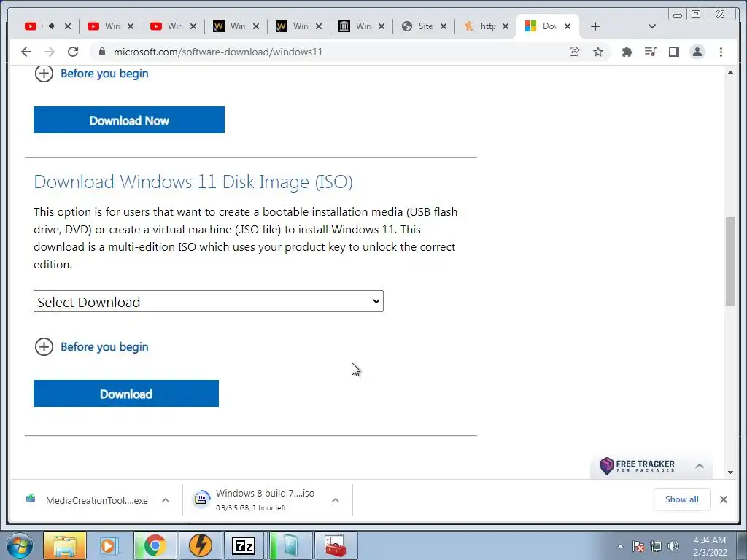Open the Select Download dropdown
This screenshot has height=560, width=747.
(x=209, y=301)
